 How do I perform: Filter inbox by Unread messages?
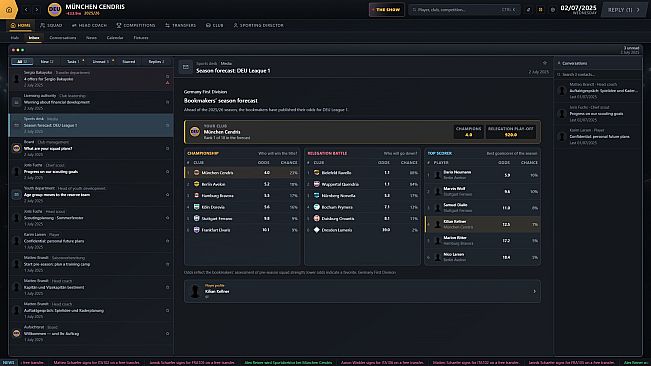coord(101,61)
